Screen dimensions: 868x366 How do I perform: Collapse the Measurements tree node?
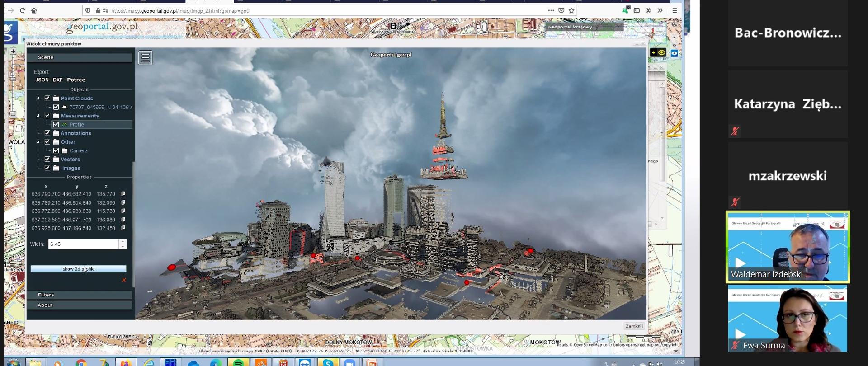click(38, 116)
